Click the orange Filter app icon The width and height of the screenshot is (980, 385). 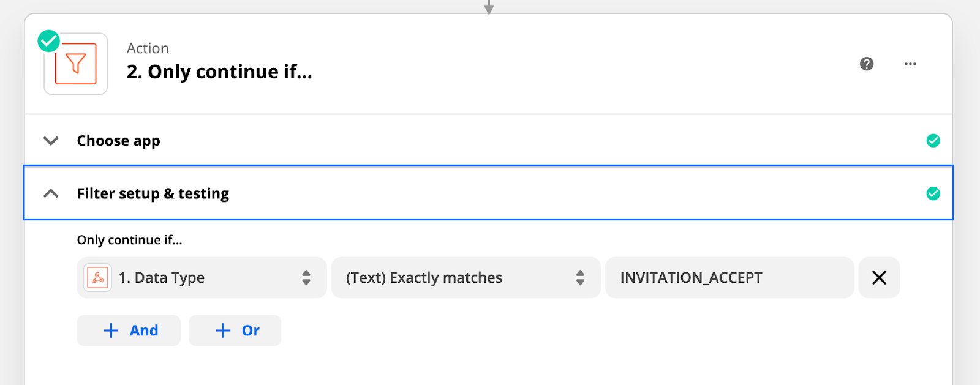76,64
